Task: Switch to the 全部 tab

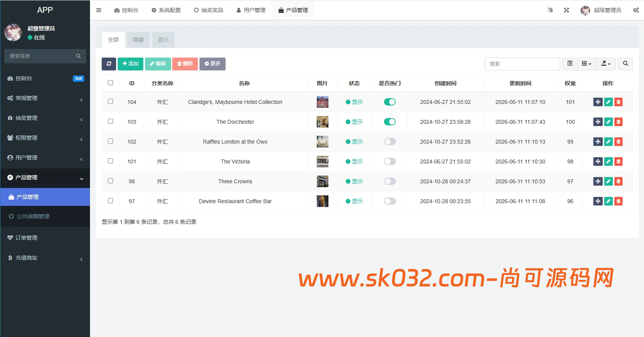Action: (113, 40)
